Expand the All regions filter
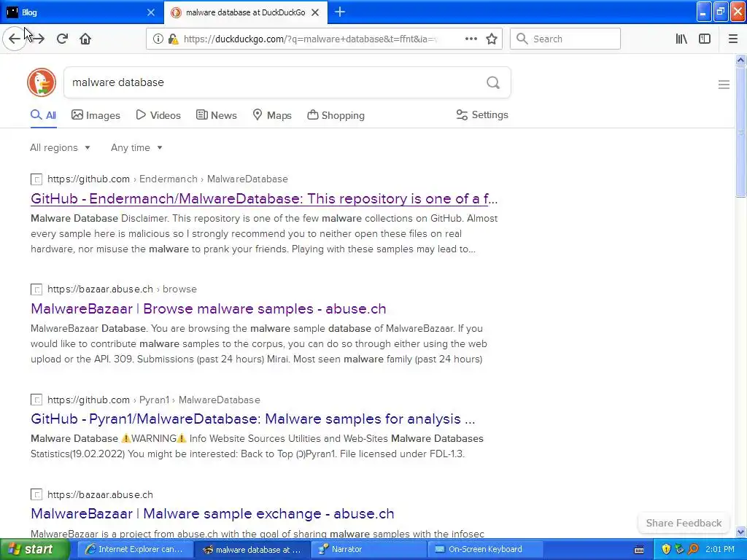 [x=60, y=147]
